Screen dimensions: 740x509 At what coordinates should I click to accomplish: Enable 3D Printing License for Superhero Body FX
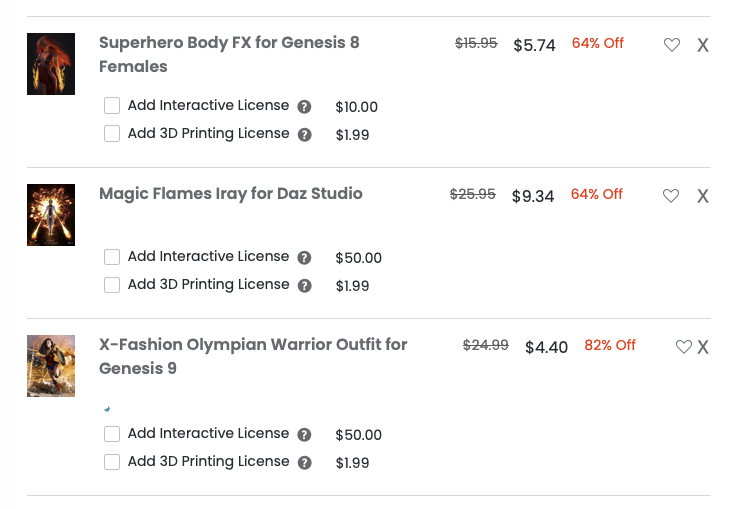pyautogui.click(x=112, y=134)
